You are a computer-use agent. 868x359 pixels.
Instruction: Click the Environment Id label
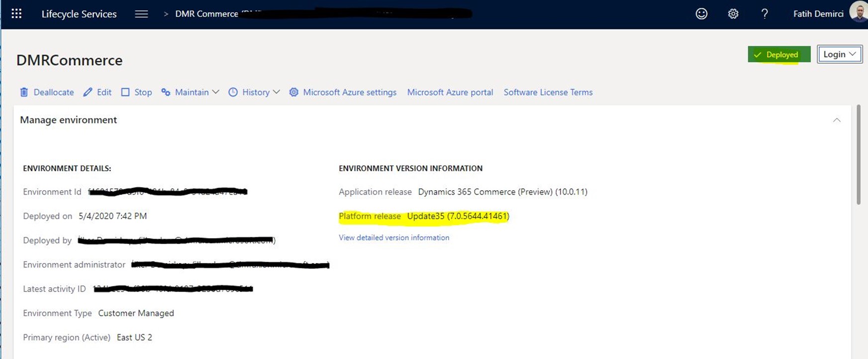tap(52, 192)
